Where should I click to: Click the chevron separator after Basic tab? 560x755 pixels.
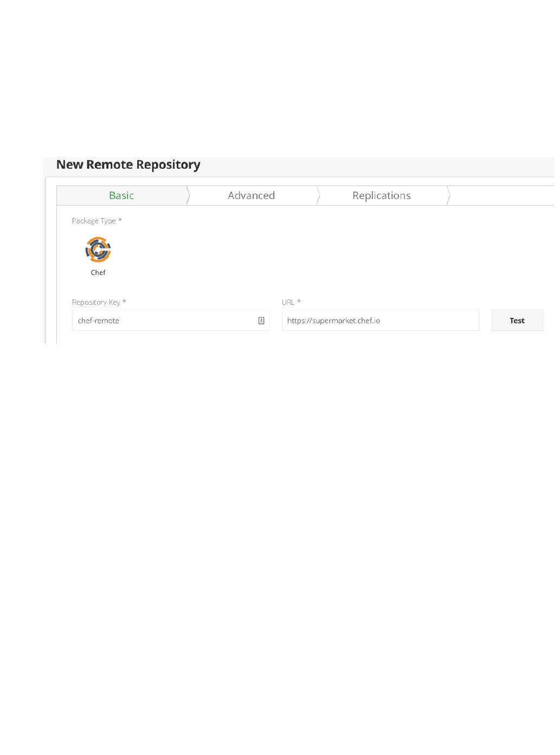point(188,195)
